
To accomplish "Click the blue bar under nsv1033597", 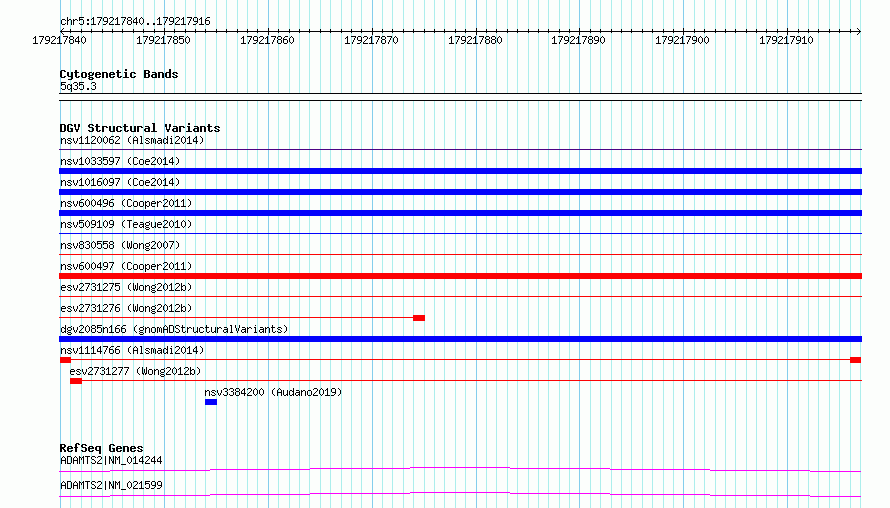I will tap(460, 171).
